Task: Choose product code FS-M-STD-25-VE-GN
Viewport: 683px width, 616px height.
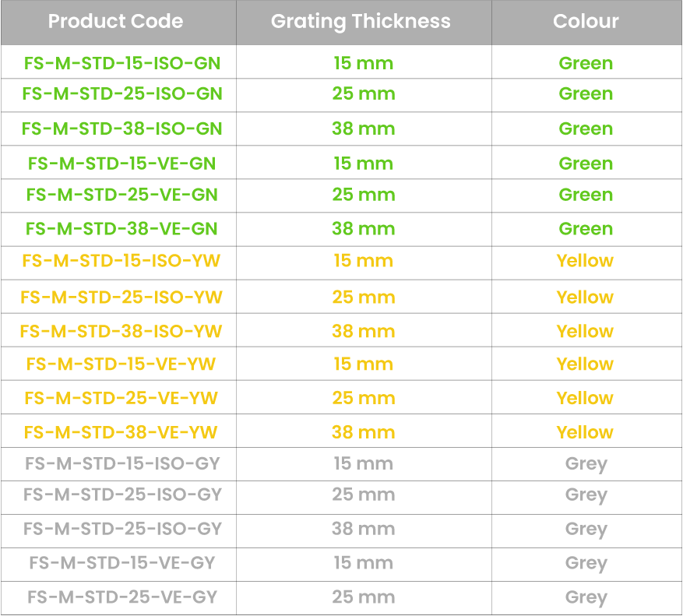Action: [x=122, y=195]
